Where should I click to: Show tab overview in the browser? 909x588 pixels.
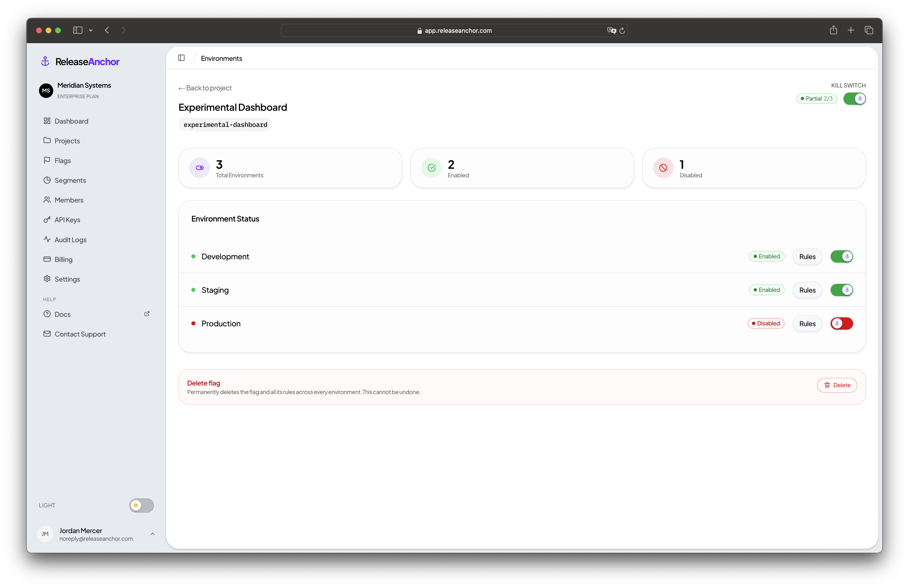coord(869,30)
